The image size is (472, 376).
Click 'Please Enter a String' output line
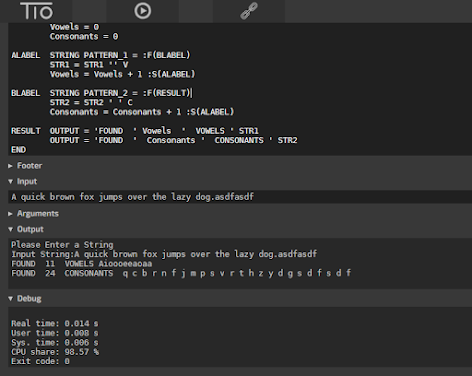(x=62, y=245)
